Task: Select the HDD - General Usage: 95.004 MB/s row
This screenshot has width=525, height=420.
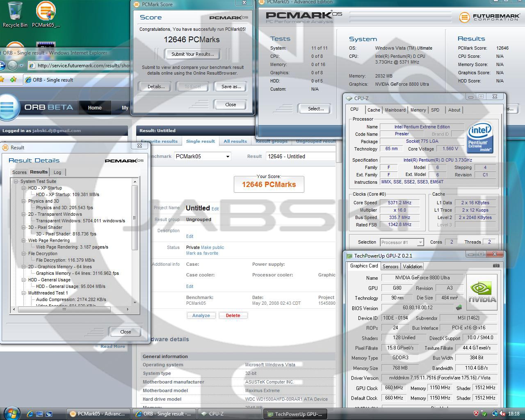Action: coord(71,286)
